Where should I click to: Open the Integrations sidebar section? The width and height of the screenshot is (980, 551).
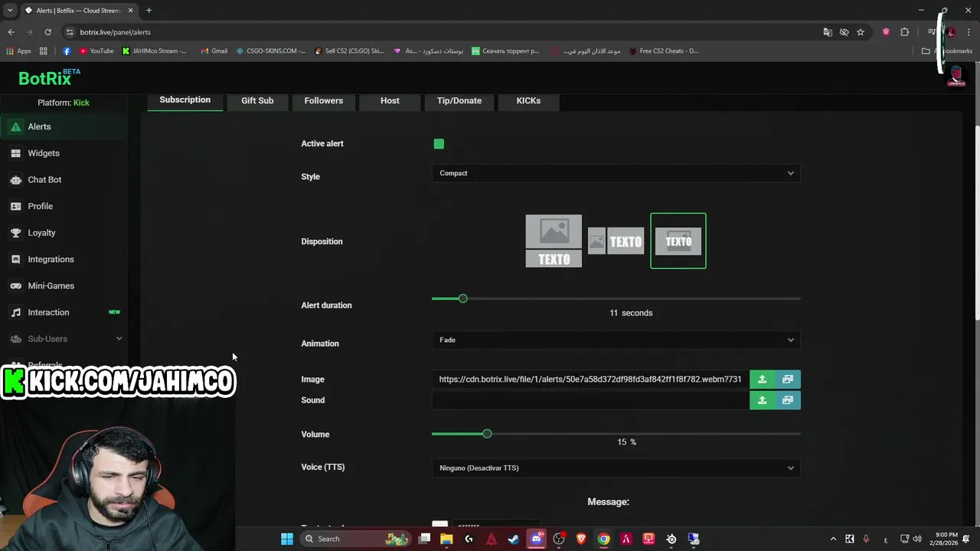pos(64,259)
